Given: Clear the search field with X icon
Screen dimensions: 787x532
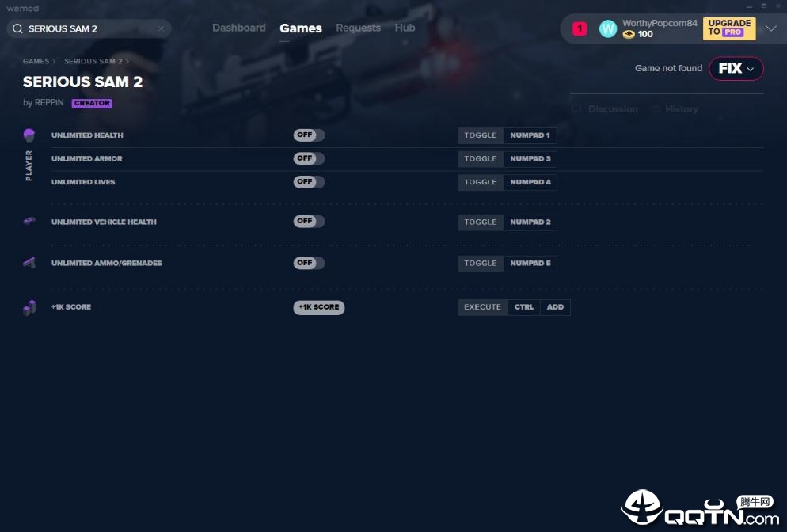Looking at the screenshot, I should pyautogui.click(x=161, y=28).
